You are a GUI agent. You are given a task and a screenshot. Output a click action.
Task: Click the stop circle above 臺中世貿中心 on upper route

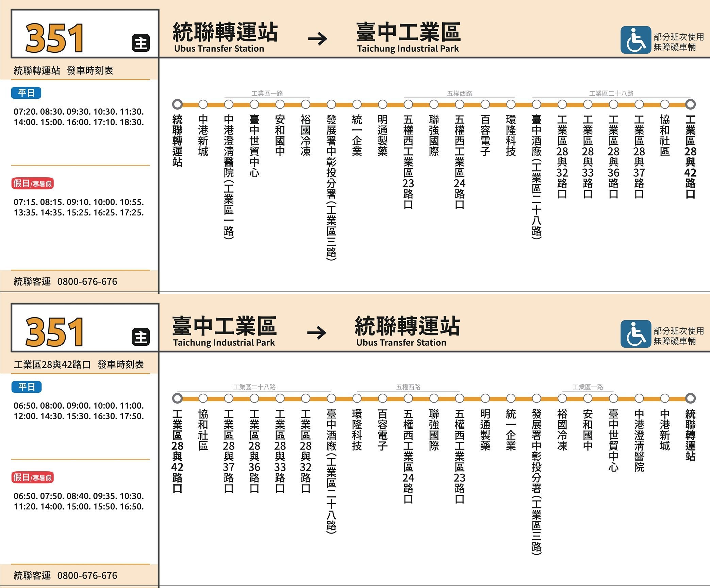(x=254, y=104)
